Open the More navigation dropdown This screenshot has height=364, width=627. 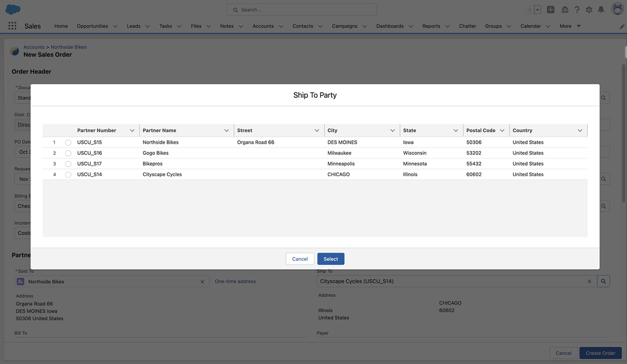click(570, 26)
